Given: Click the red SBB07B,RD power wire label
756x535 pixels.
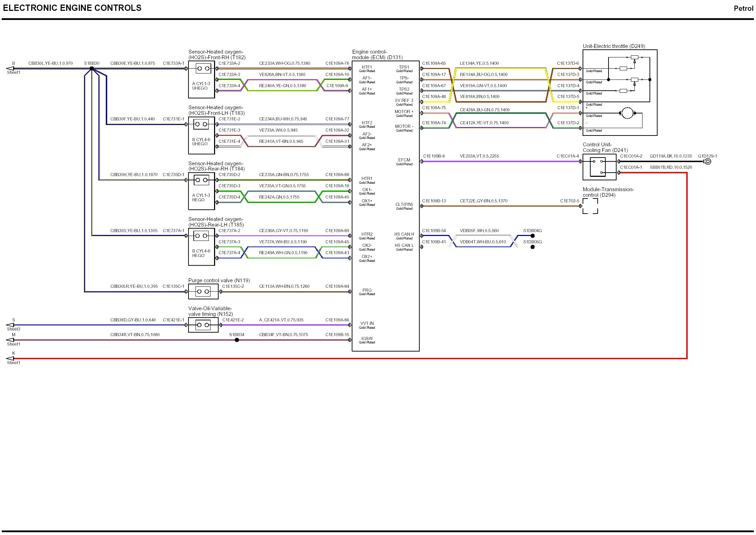Looking at the screenshot, I should click(671, 167).
